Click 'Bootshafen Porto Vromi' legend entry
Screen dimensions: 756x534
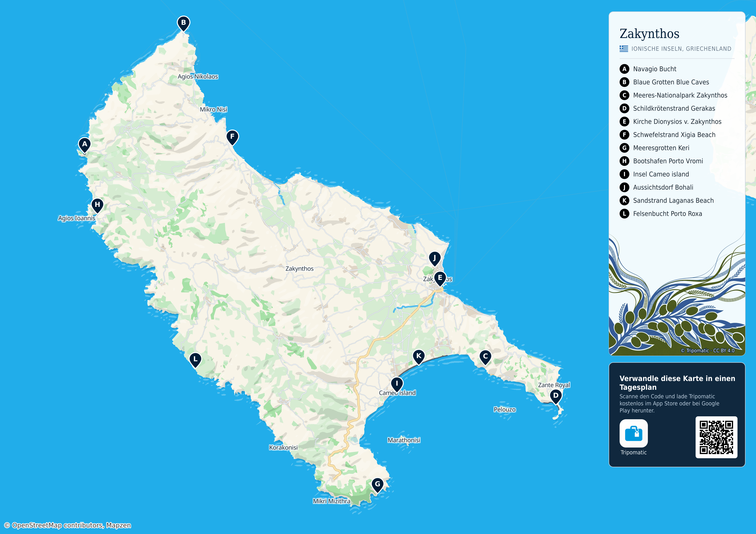668,161
